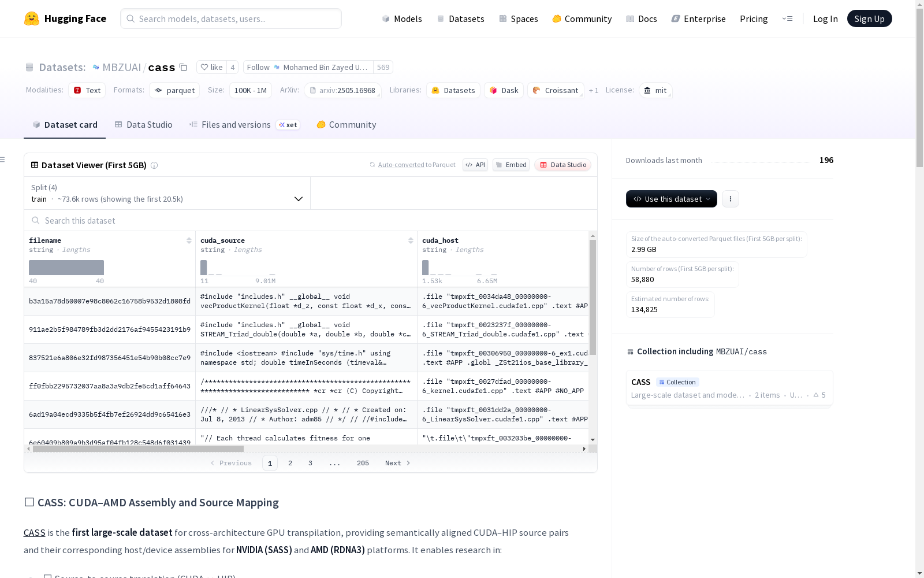Open the more navigation menu icon
The image size is (924, 578).
tap(787, 18)
